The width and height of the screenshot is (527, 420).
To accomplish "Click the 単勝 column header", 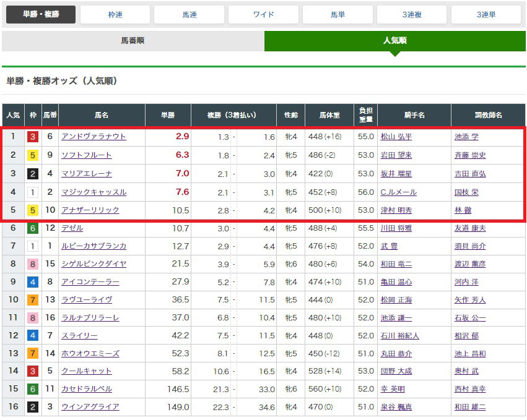I will click(167, 115).
